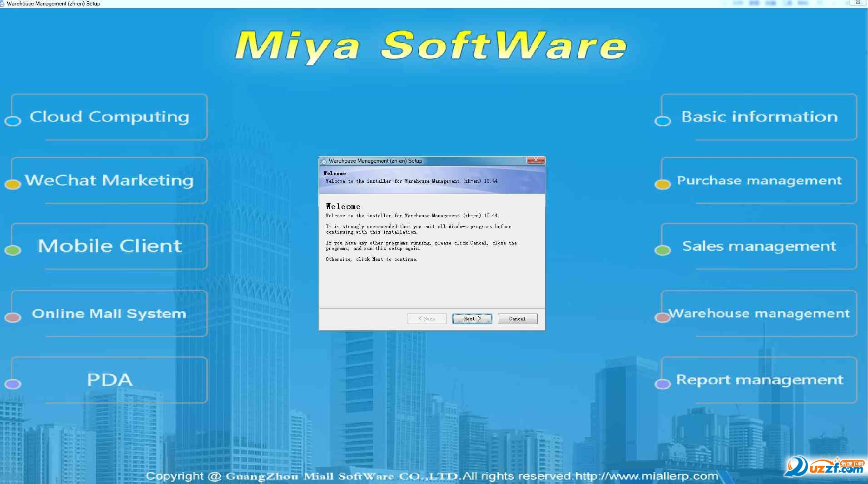Click the main window title bar icon
868x484 pixels.
click(x=2, y=3)
